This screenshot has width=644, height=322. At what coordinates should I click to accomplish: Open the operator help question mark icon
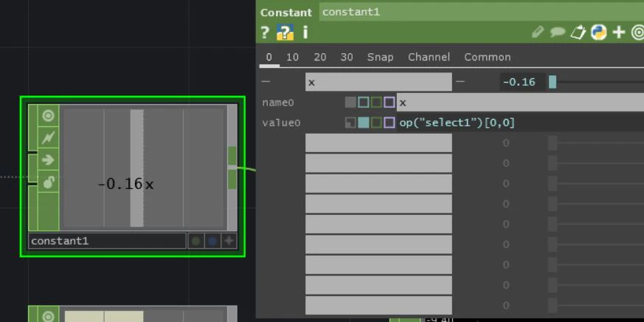265,32
